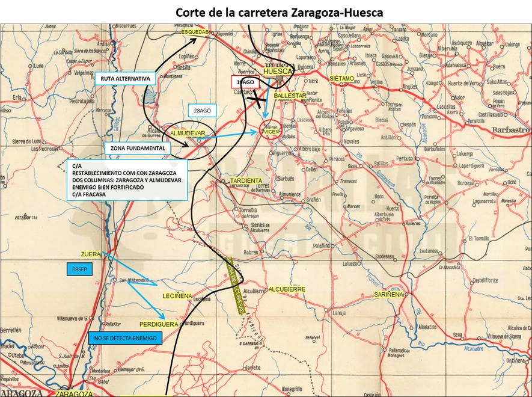The image size is (532, 397).
Task: Select the blue 08SEP date box
Action: point(79,269)
